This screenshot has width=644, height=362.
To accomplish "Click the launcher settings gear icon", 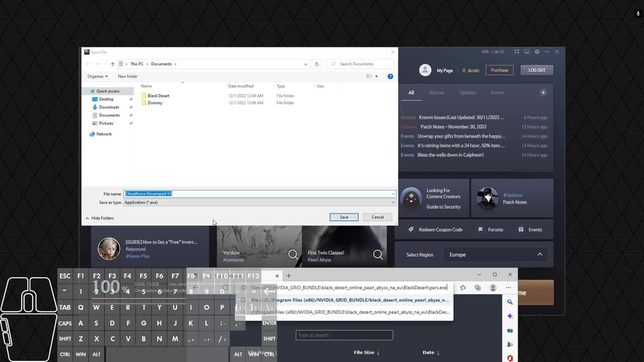I will [537, 52].
